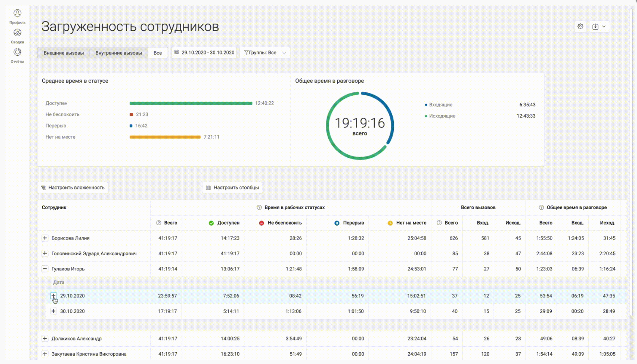Screen dimensions: 637x364
Task: Switch to the Все calls tab
Action: coord(157,53)
